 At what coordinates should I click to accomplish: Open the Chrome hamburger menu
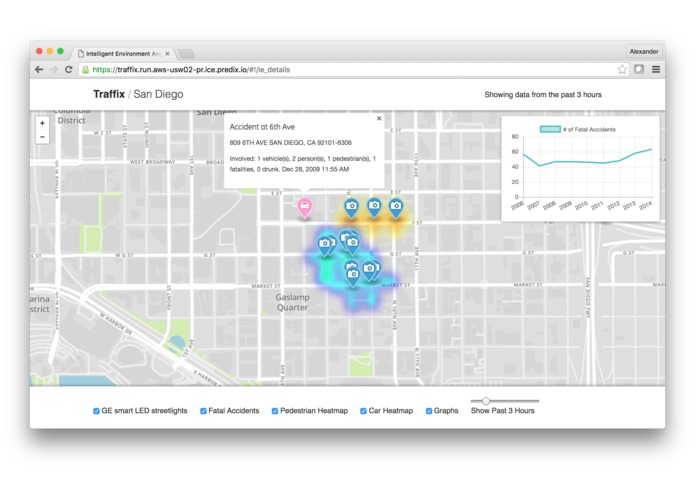pyautogui.click(x=656, y=70)
